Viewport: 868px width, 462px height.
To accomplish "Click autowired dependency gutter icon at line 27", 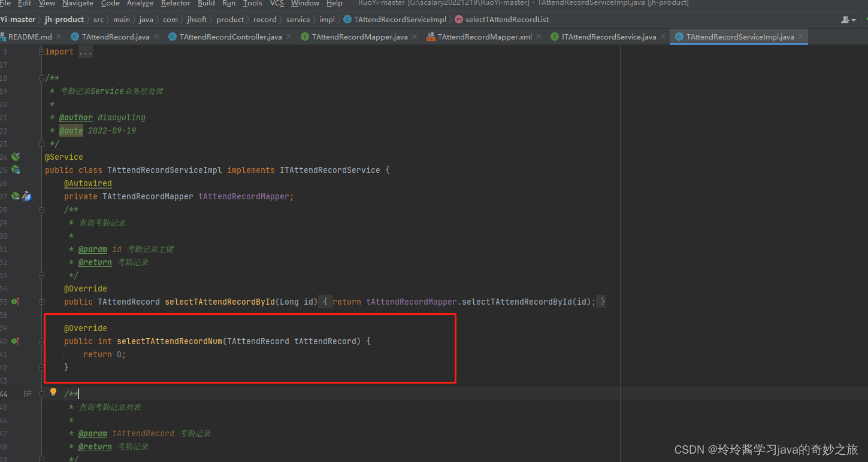I will tap(16, 196).
